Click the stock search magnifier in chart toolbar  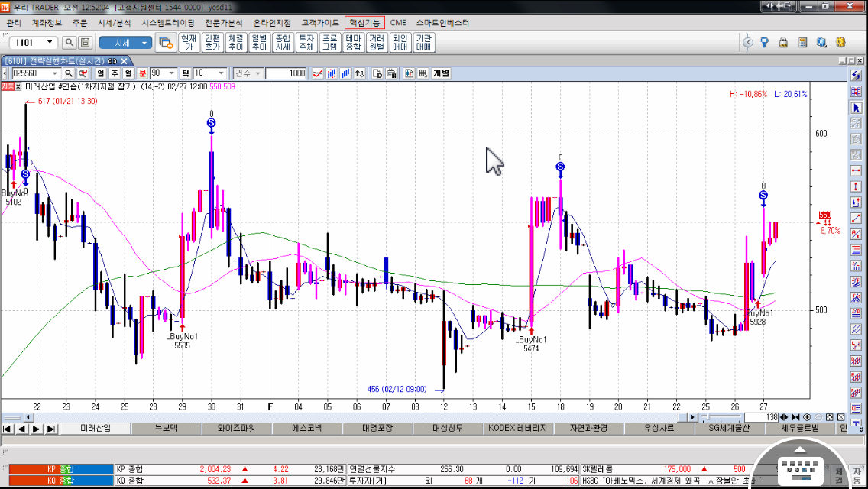point(69,73)
